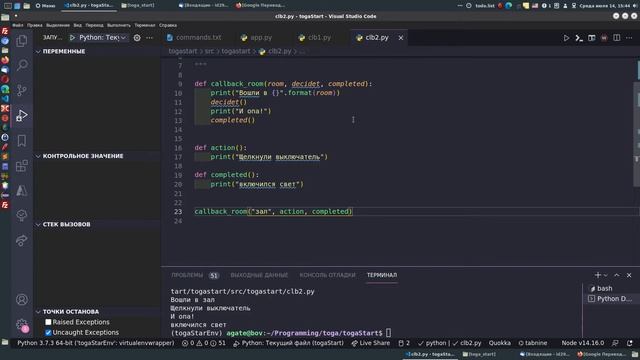Select ТЕРМИНАЛ panel tab
This screenshot has height=360, width=640.
[382, 275]
